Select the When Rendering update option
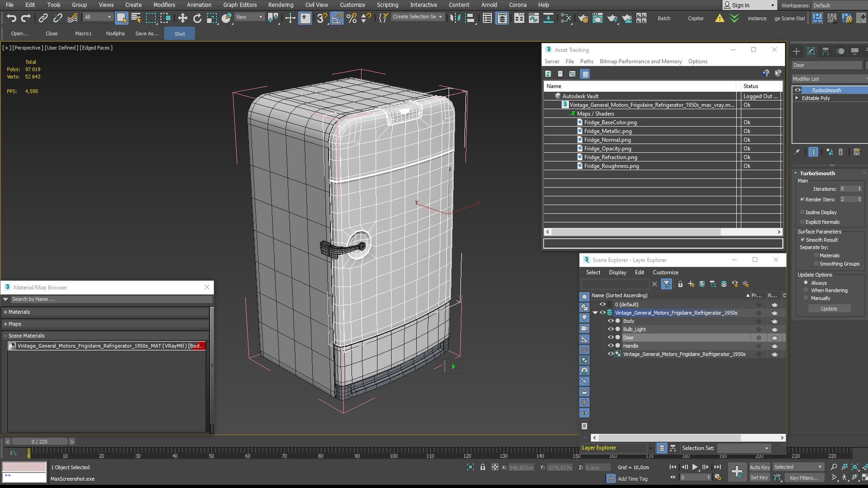Image resolution: width=868 pixels, height=488 pixels. click(806, 290)
